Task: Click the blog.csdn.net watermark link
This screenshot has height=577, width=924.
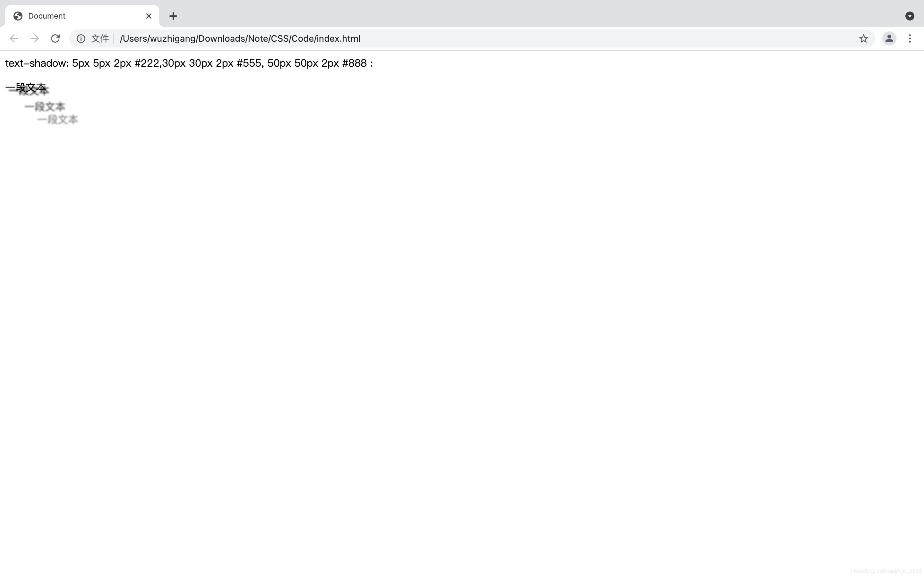Action: click(886, 571)
